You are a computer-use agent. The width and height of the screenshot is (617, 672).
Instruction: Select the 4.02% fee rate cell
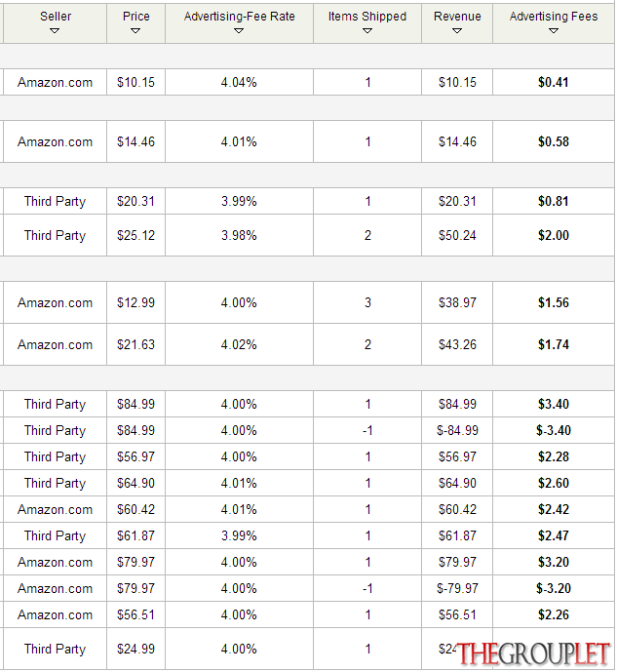239,344
